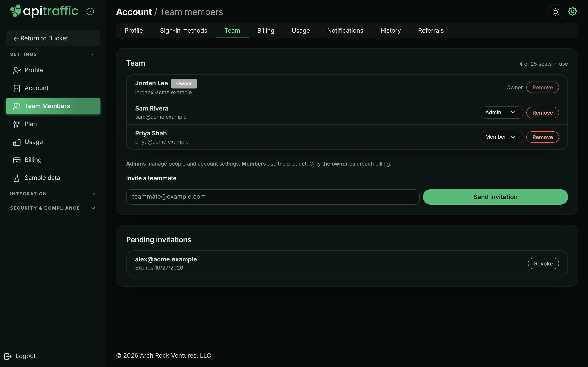
Task: Open the Member role dropdown for Priya Shah
Action: (x=501, y=137)
